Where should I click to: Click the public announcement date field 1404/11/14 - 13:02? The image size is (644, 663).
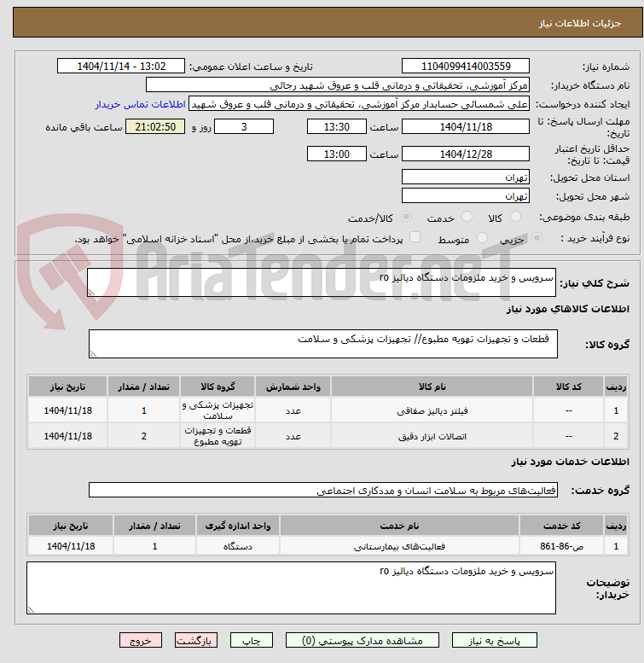(121, 66)
